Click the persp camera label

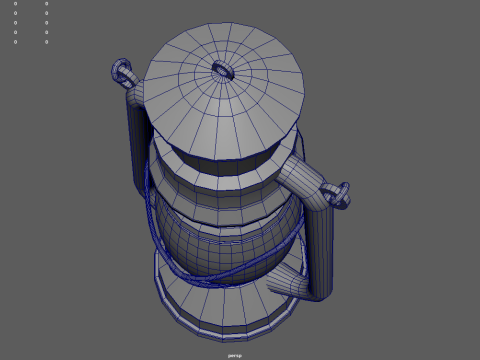pos(235,356)
